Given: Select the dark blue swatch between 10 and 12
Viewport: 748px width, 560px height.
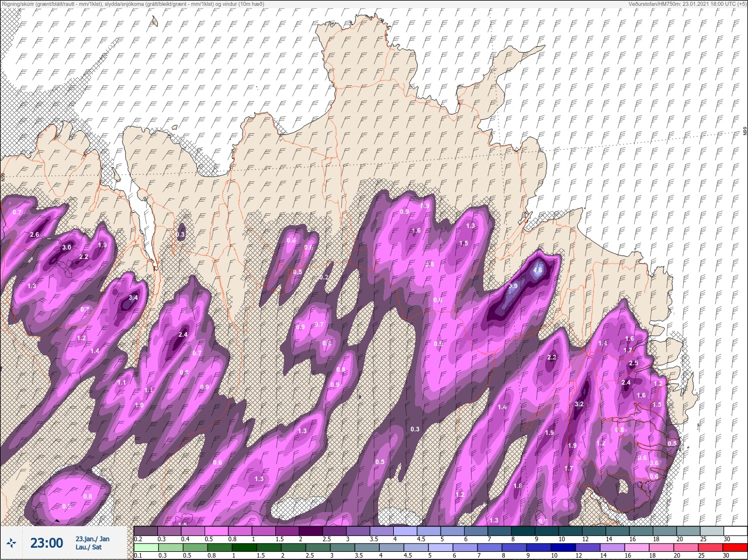Looking at the screenshot, I should pos(563,547).
